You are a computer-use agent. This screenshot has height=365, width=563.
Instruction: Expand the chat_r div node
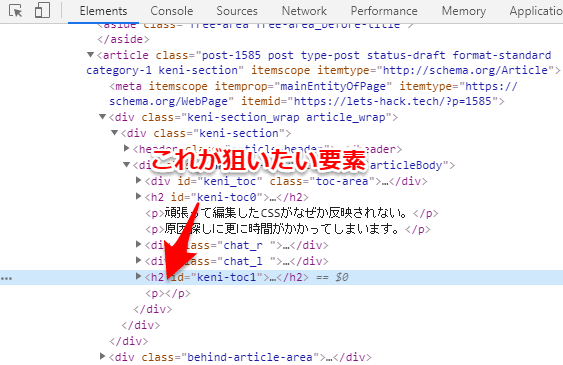click(x=139, y=244)
